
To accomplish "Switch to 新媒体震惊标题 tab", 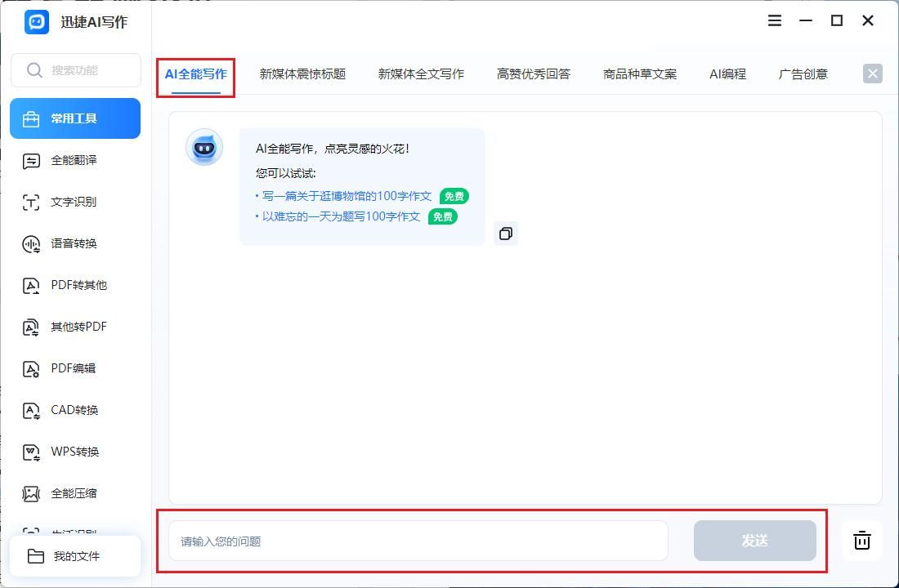I will point(302,74).
